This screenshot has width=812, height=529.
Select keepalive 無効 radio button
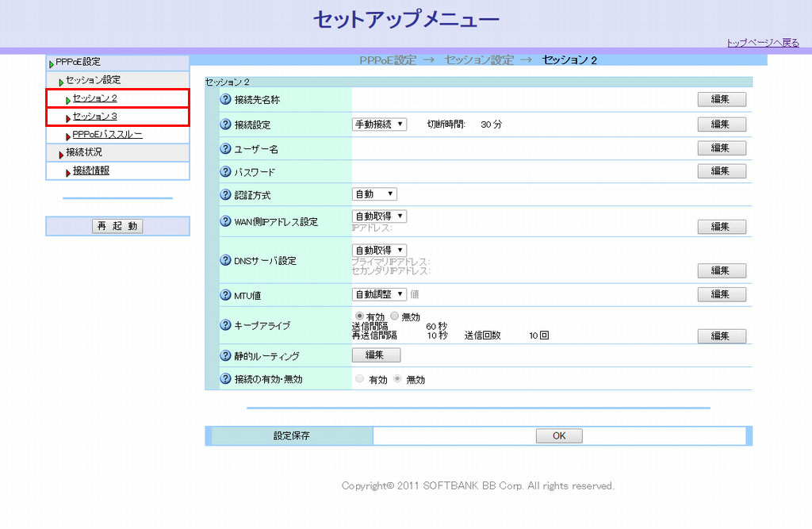pyautogui.click(x=395, y=316)
